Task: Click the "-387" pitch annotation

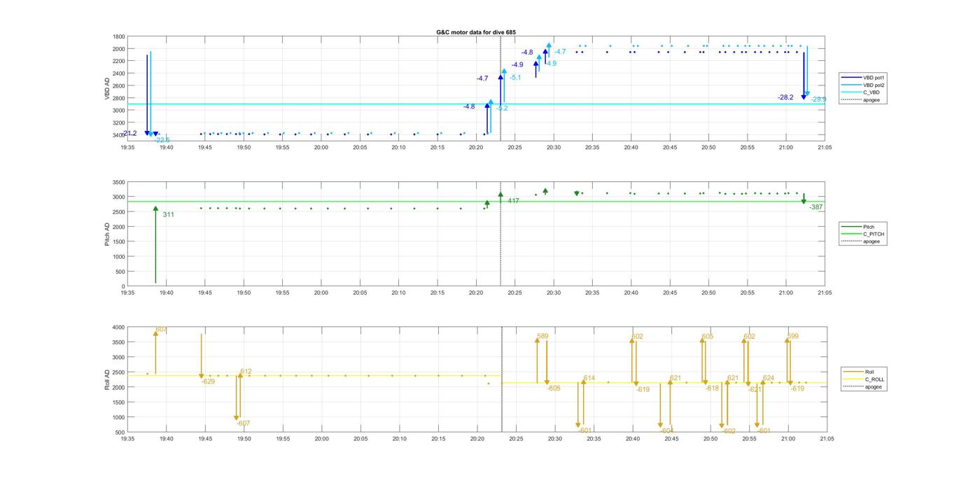Action: pos(816,207)
